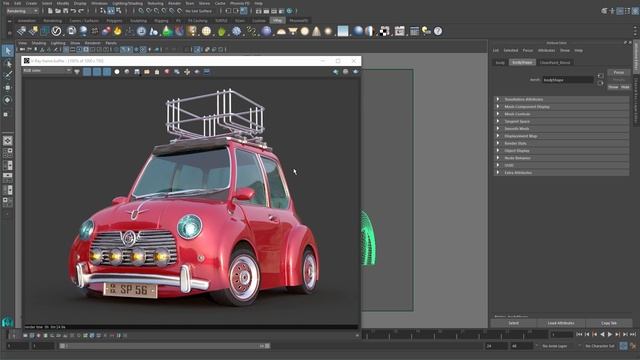
Task: Toggle the Attribute Editor vertical side tab
Action: (636, 58)
